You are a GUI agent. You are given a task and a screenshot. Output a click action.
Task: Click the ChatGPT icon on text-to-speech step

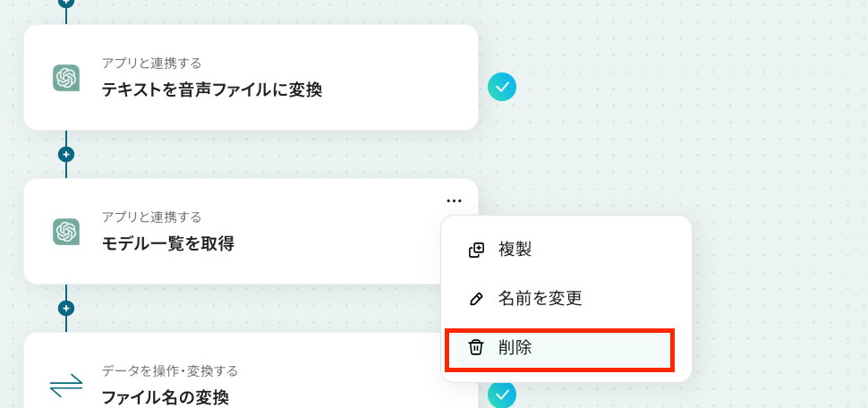click(x=66, y=78)
